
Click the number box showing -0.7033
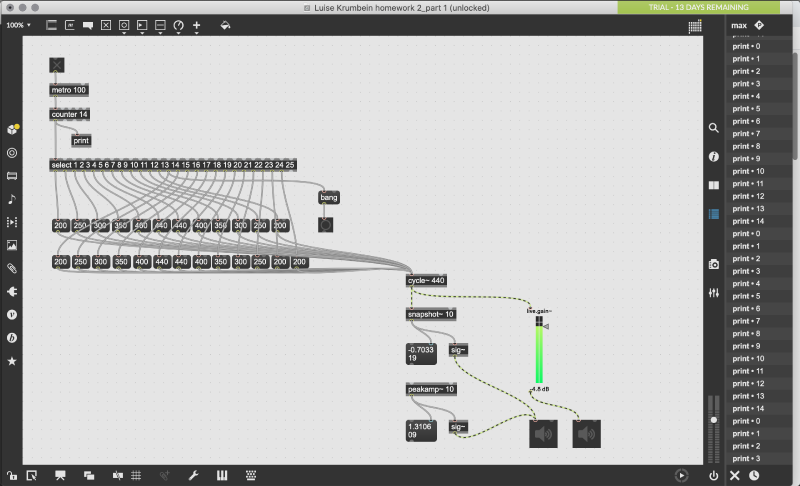[421, 354]
